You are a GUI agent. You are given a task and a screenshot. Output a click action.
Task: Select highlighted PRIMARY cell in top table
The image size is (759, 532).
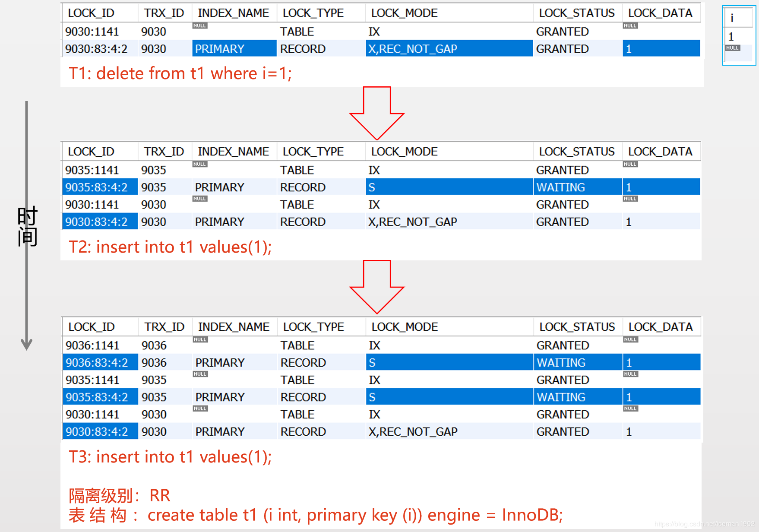[234, 48]
